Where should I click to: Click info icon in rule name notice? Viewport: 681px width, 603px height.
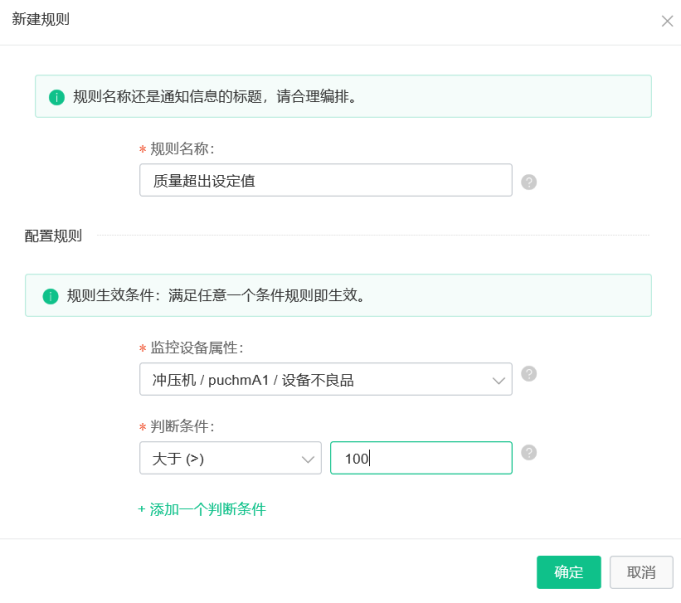pos(56,97)
